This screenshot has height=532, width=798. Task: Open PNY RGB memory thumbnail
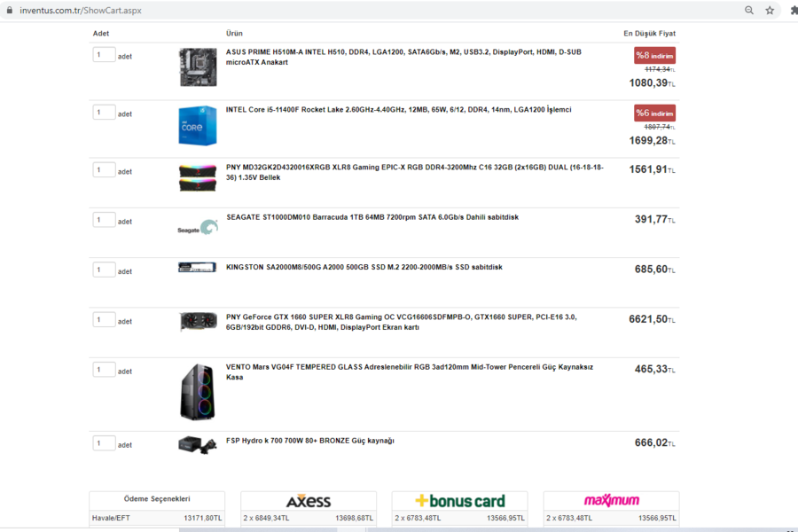click(x=198, y=177)
